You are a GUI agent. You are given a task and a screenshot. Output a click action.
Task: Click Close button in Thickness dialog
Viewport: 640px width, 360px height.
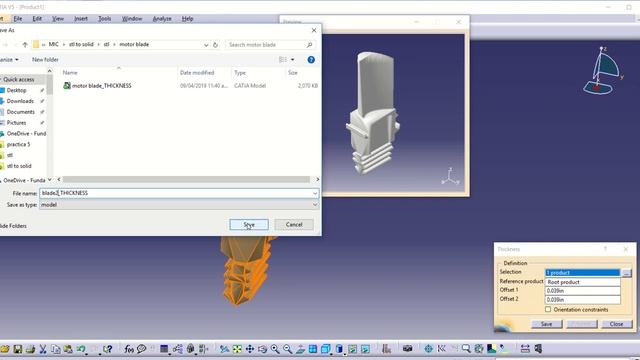point(616,324)
